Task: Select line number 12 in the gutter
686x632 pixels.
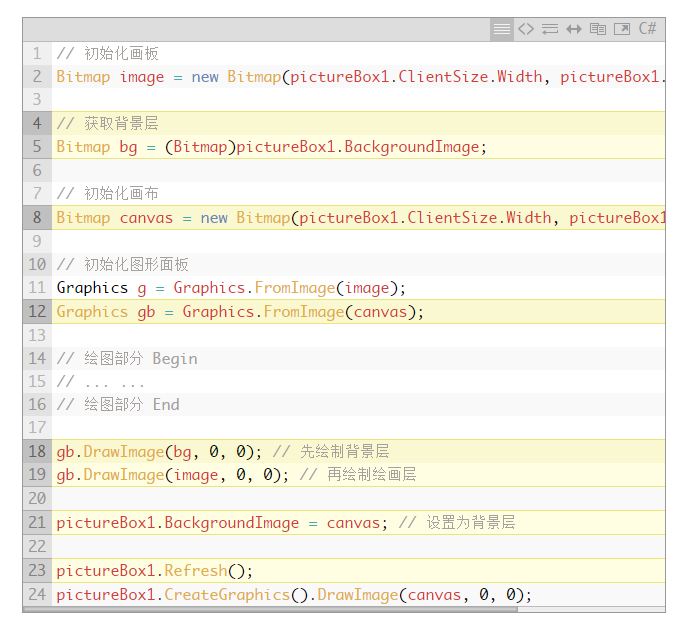Action: tap(37, 312)
